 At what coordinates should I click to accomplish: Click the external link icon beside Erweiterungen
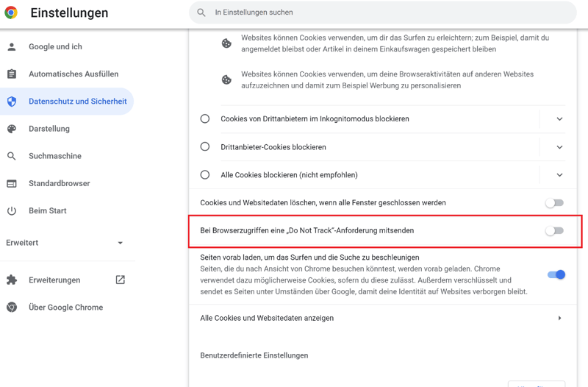pos(120,280)
